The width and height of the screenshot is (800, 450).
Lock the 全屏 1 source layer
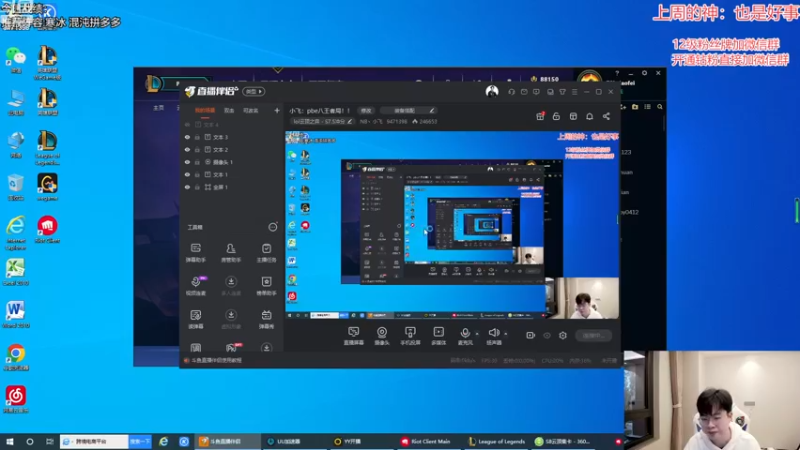pyautogui.click(x=197, y=187)
